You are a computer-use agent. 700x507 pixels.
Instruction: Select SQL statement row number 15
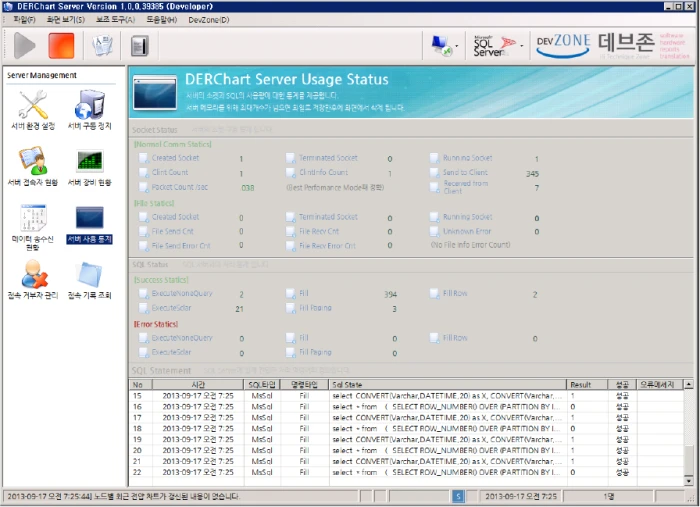(406, 395)
